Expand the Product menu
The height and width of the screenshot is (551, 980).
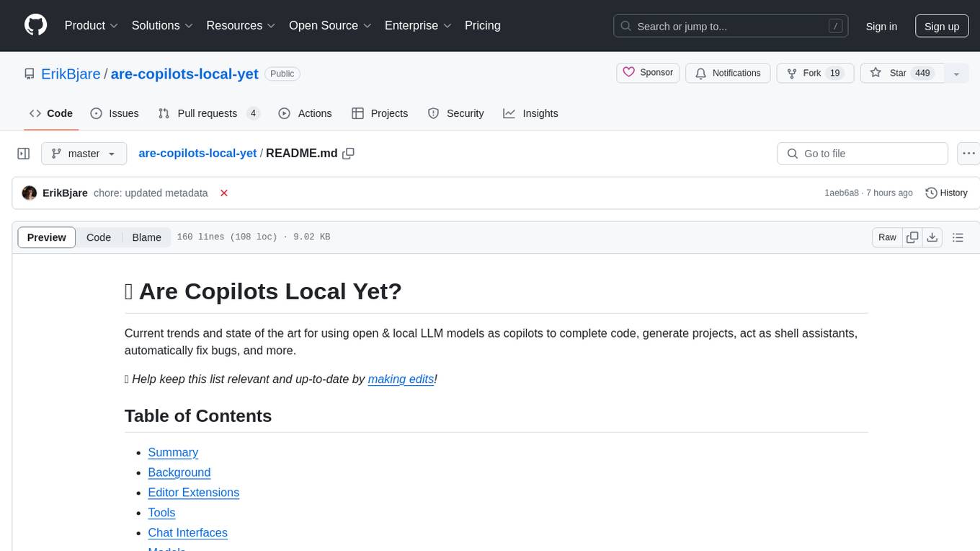(92, 25)
